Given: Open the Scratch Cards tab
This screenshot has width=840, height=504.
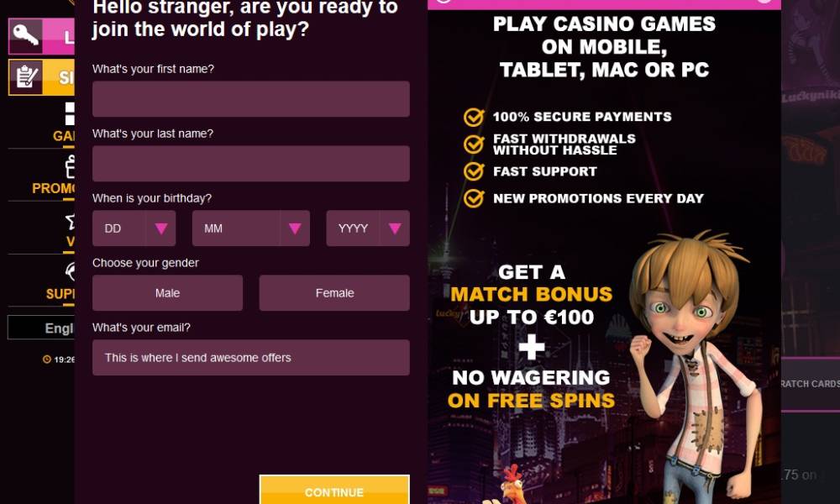Looking at the screenshot, I should tap(810, 384).
